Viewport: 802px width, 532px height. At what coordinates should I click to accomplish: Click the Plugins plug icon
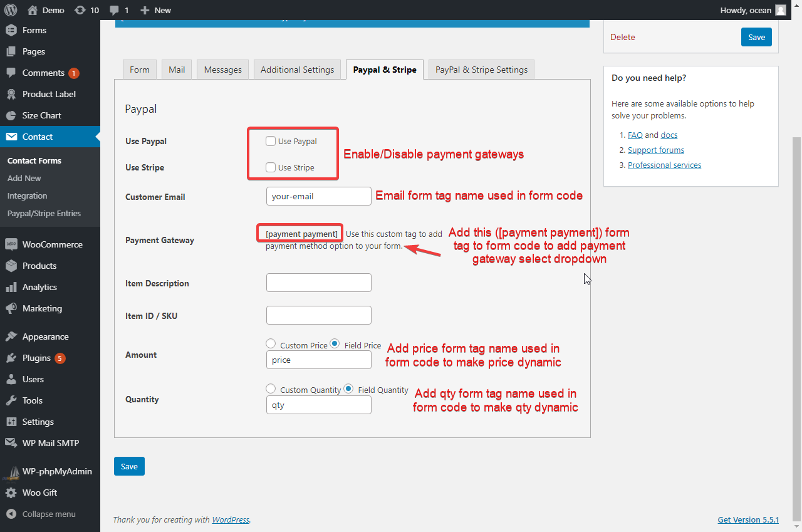(x=11, y=358)
